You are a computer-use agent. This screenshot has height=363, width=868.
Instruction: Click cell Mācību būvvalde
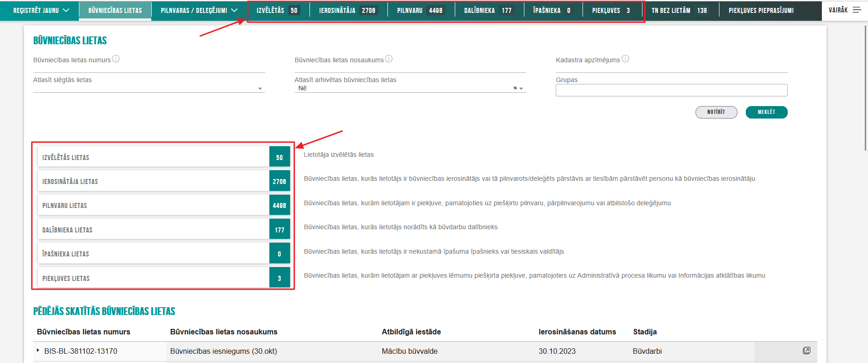[x=410, y=351]
